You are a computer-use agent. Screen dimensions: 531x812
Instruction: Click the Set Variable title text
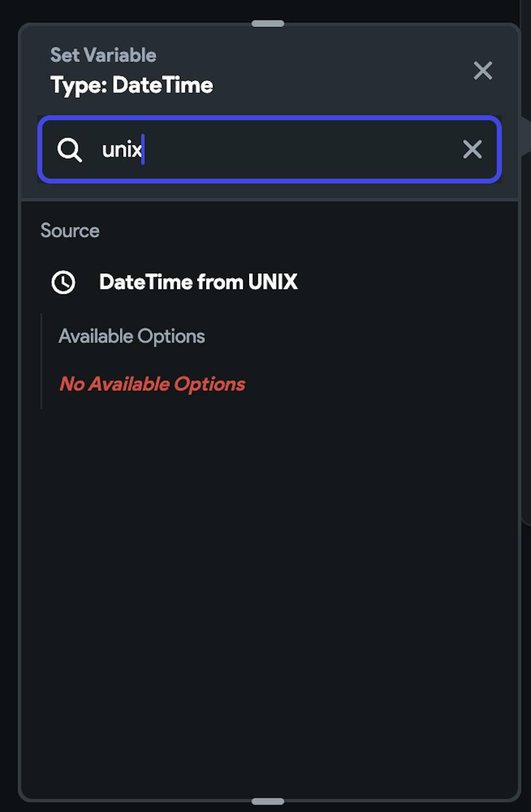point(104,55)
